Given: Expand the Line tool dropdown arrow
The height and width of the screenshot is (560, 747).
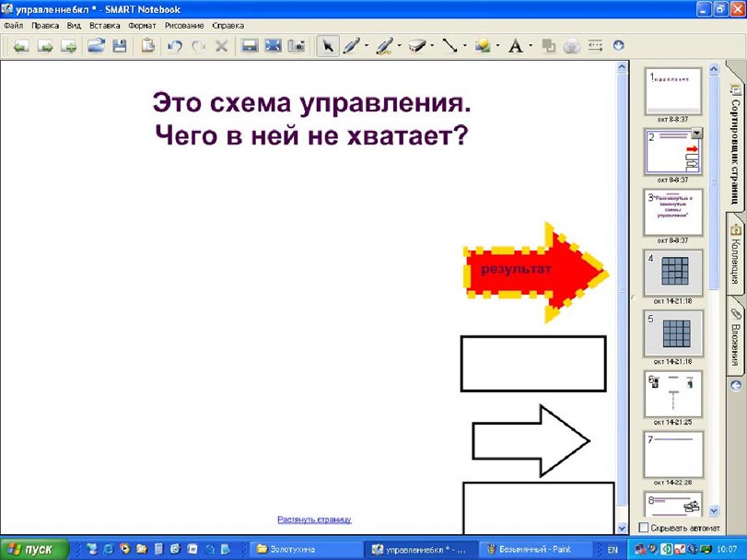Looking at the screenshot, I should click(x=465, y=45).
